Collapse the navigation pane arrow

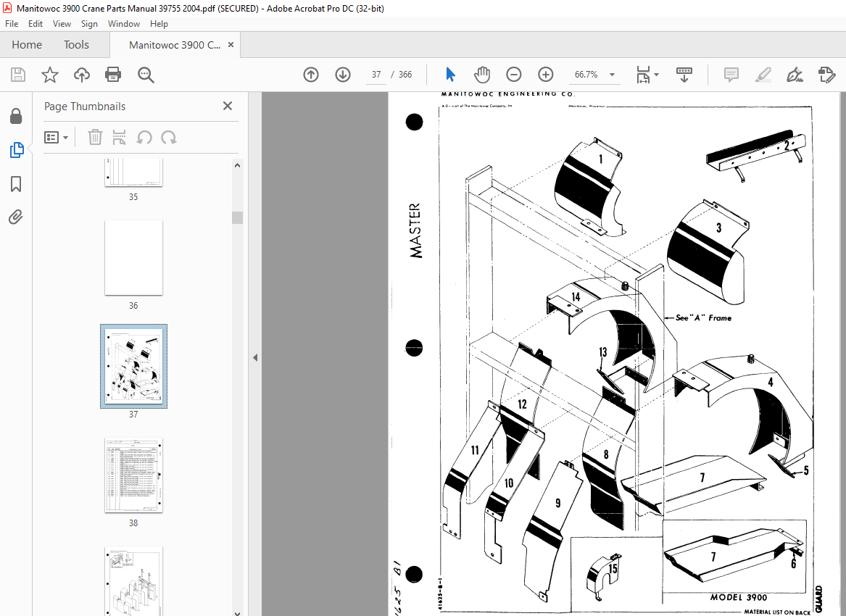tap(255, 357)
